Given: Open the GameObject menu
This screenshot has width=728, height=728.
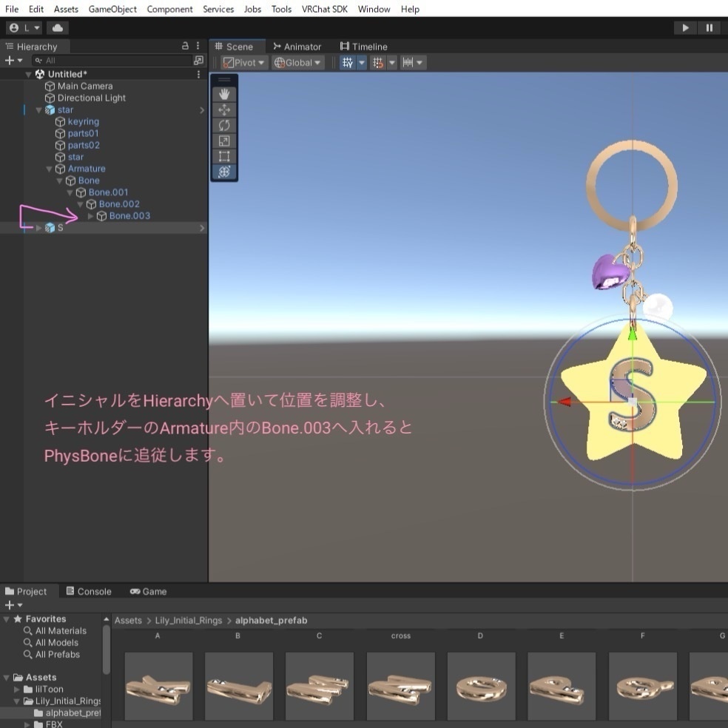Looking at the screenshot, I should 112,9.
